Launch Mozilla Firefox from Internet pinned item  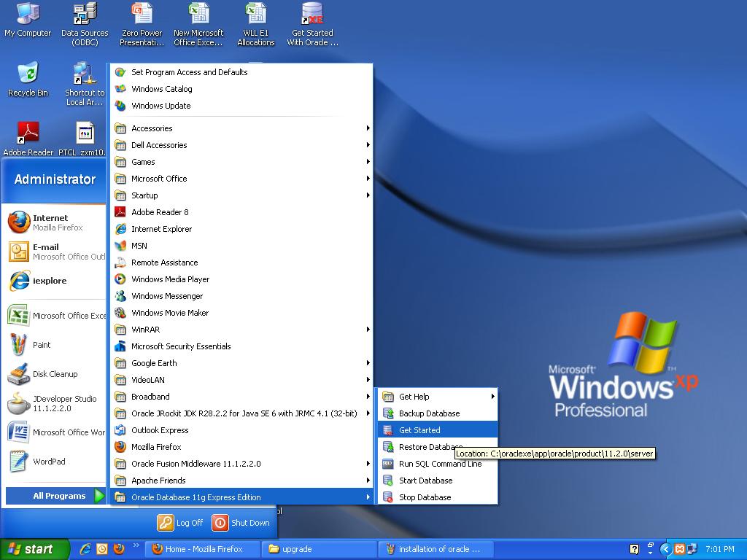click(54, 222)
